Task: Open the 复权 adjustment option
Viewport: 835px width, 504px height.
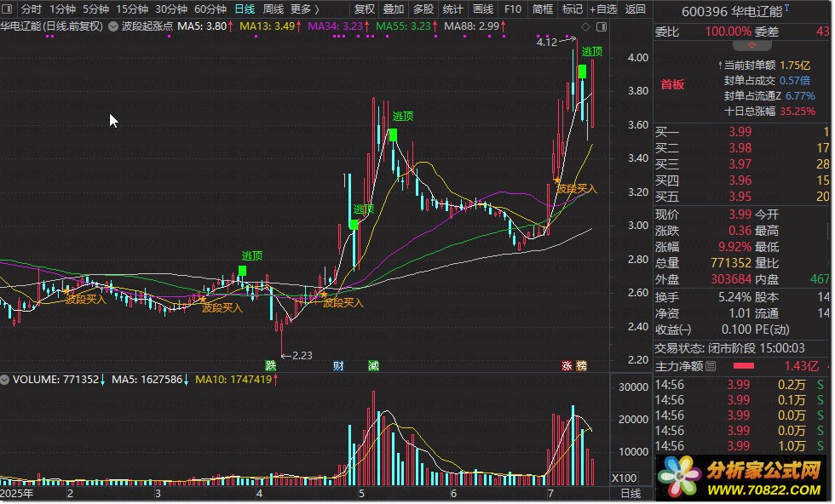Action: click(365, 9)
